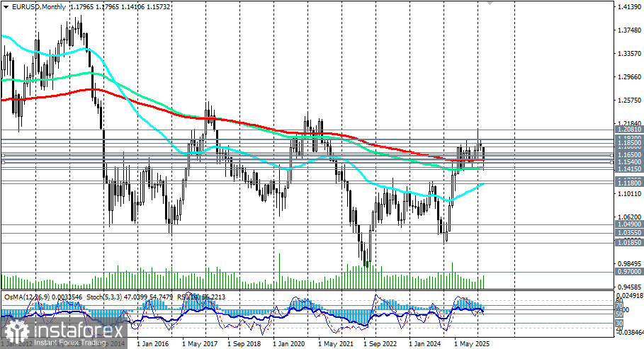Click the 1.25750 price scale value
This screenshot has width=644, height=349.
click(629, 101)
